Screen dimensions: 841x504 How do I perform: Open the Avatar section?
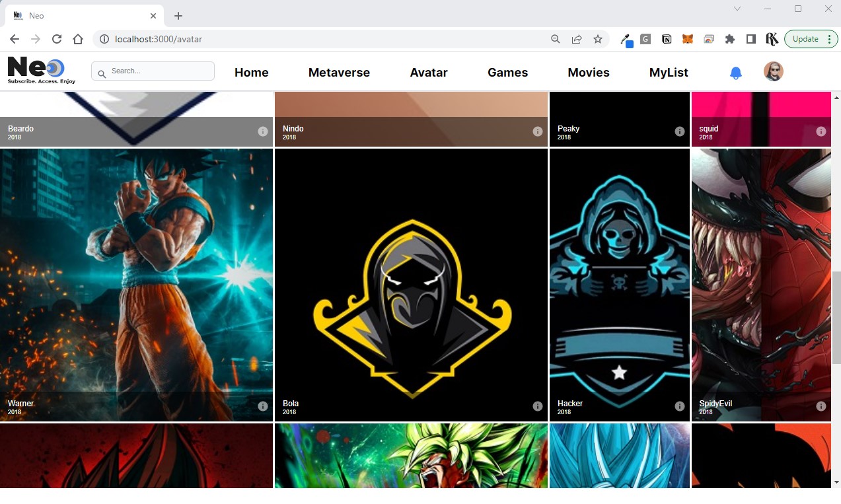429,73
